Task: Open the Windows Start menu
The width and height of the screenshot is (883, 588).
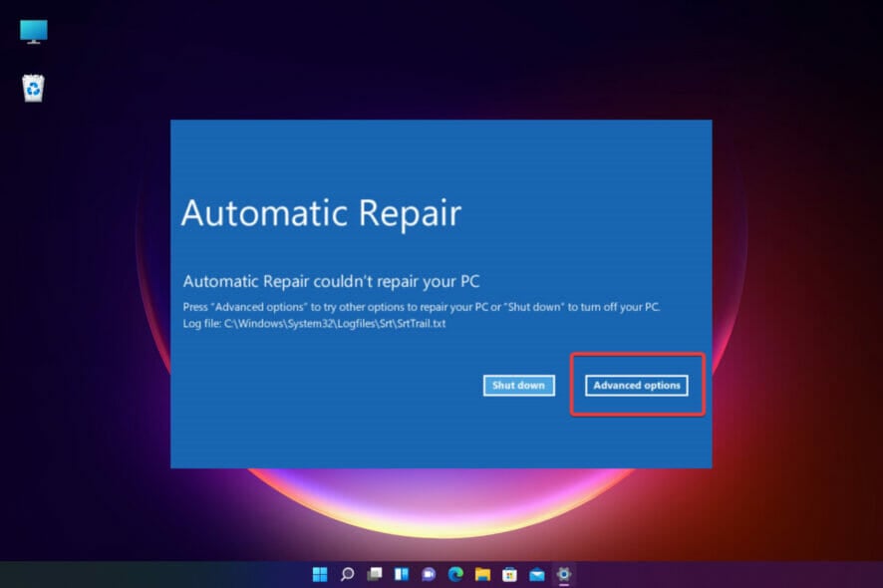Action: [320, 574]
